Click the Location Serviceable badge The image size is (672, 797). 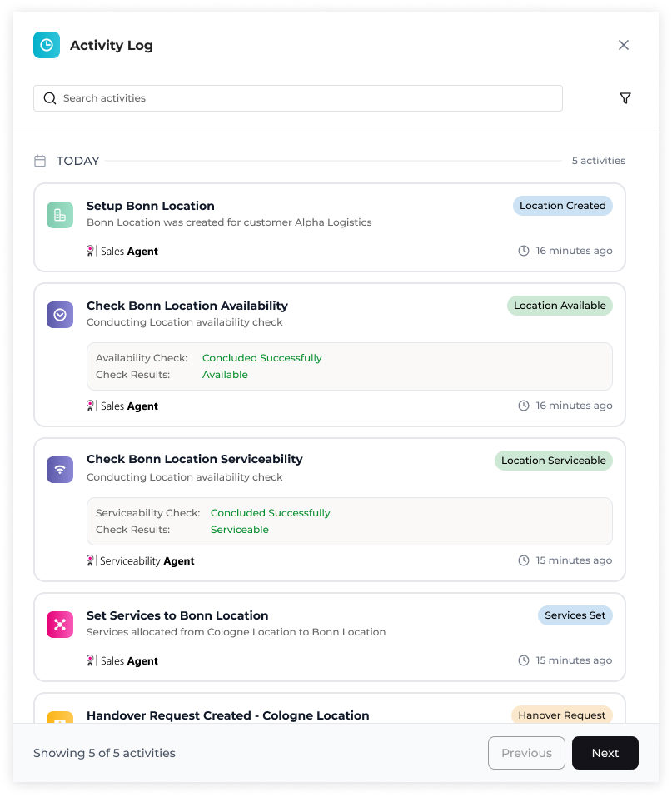tap(554, 461)
